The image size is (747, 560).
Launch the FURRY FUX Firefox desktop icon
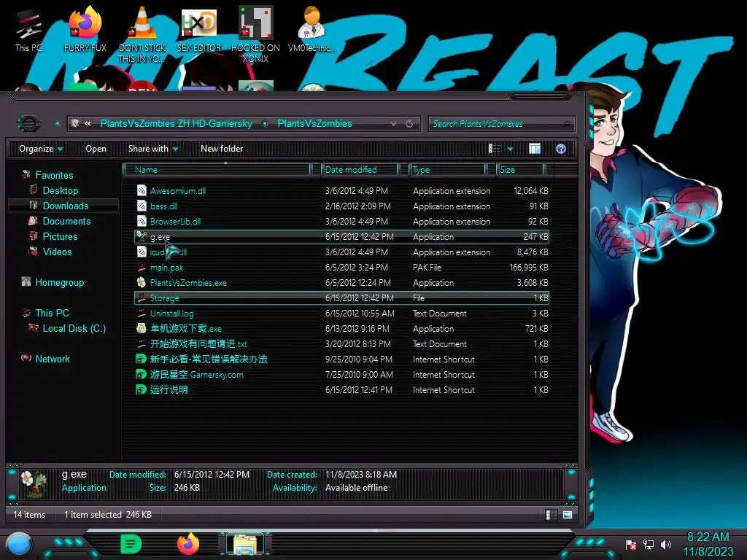coord(85,30)
